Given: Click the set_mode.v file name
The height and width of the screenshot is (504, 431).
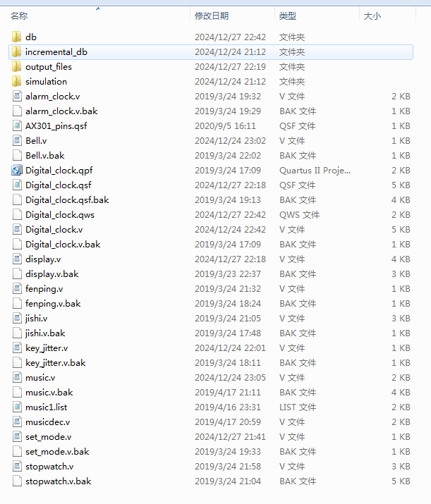Looking at the screenshot, I should pos(48,436).
